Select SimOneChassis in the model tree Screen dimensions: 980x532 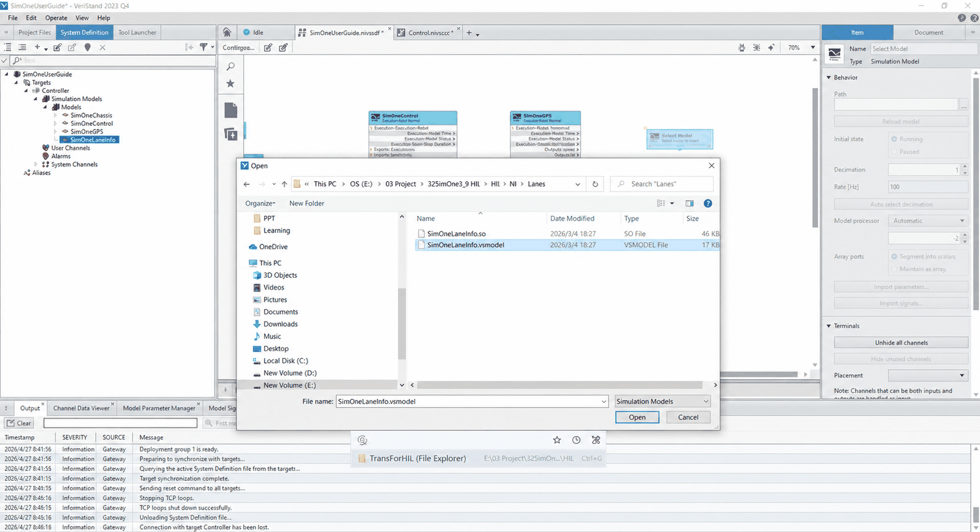pos(91,115)
